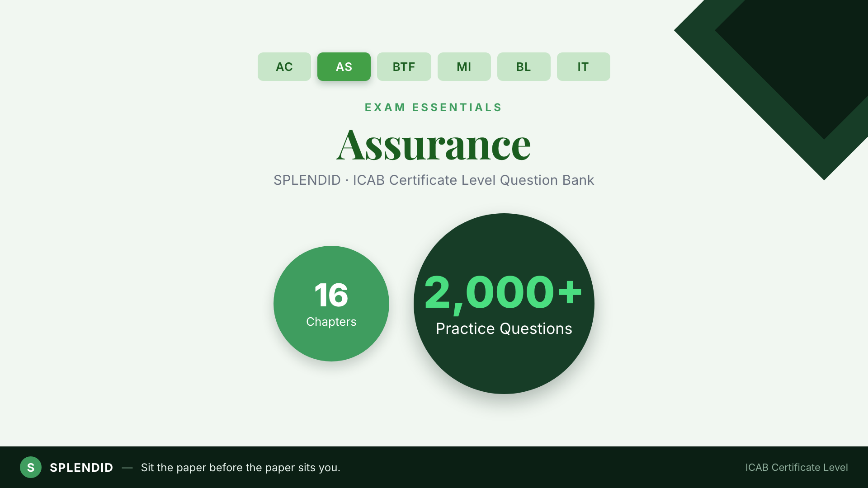
Task: Click the large 2,000+ number
Action: click(x=503, y=294)
